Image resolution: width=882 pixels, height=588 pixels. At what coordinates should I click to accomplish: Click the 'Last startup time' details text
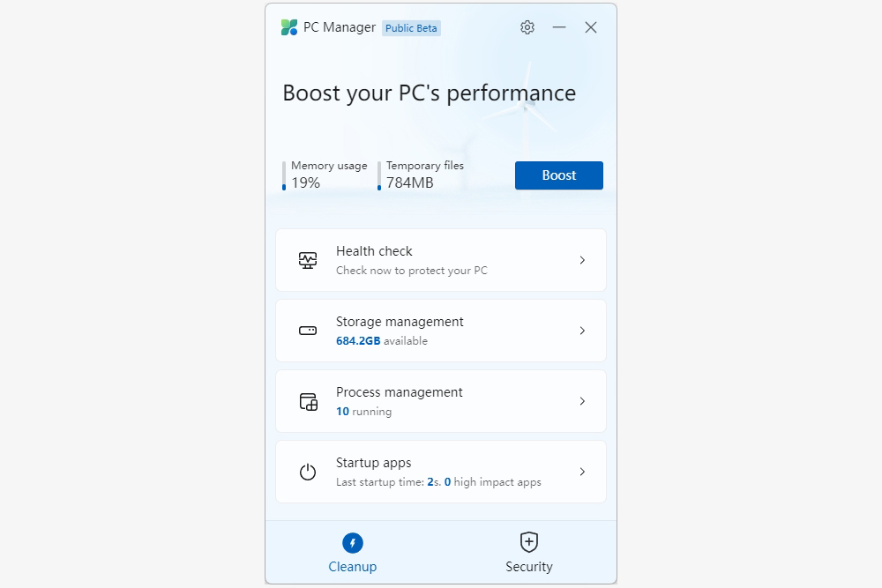(x=438, y=481)
